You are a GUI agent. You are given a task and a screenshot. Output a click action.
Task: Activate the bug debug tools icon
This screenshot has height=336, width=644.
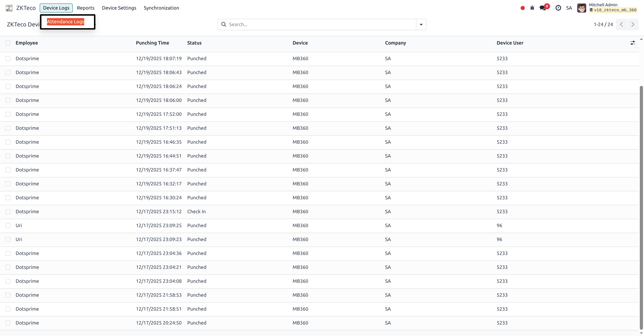coord(532,8)
